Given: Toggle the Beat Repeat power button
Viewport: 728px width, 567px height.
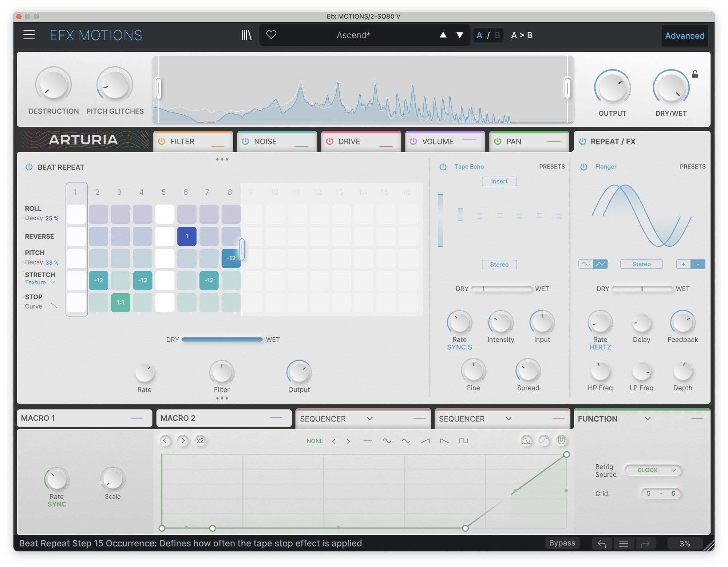Looking at the screenshot, I should 29,167.
